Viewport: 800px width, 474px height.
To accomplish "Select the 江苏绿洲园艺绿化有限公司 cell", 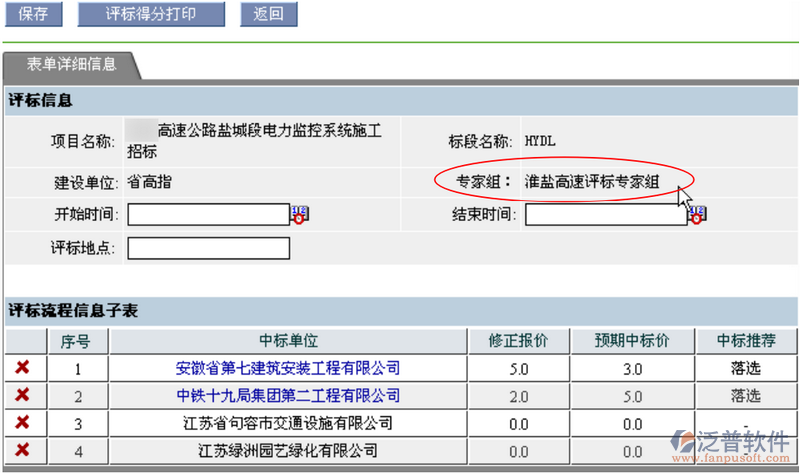I will tap(288, 451).
